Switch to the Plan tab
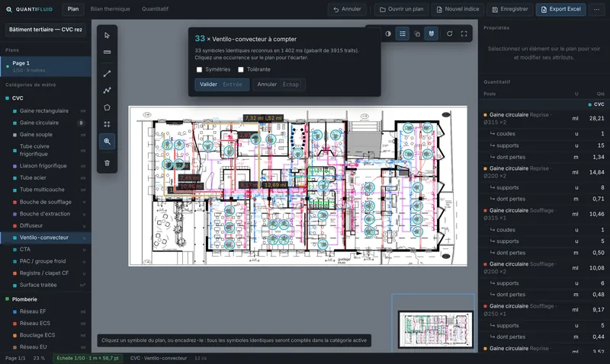Image resolution: width=610 pixels, height=364 pixels. pos(72,9)
